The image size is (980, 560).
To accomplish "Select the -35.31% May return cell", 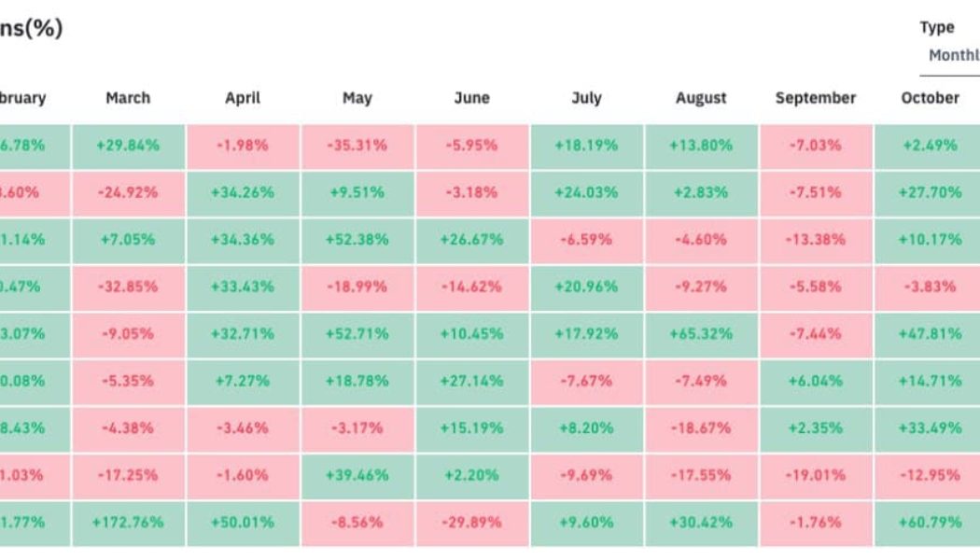I will tap(358, 146).
